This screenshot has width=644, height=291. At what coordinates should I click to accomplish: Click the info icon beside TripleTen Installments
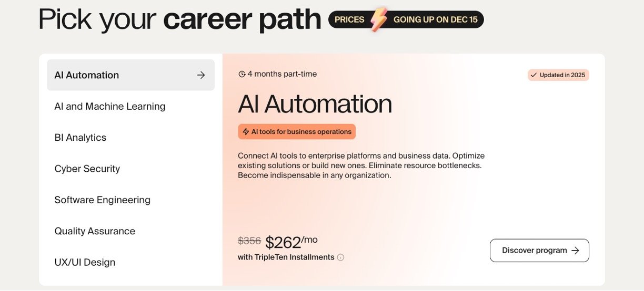click(x=340, y=257)
